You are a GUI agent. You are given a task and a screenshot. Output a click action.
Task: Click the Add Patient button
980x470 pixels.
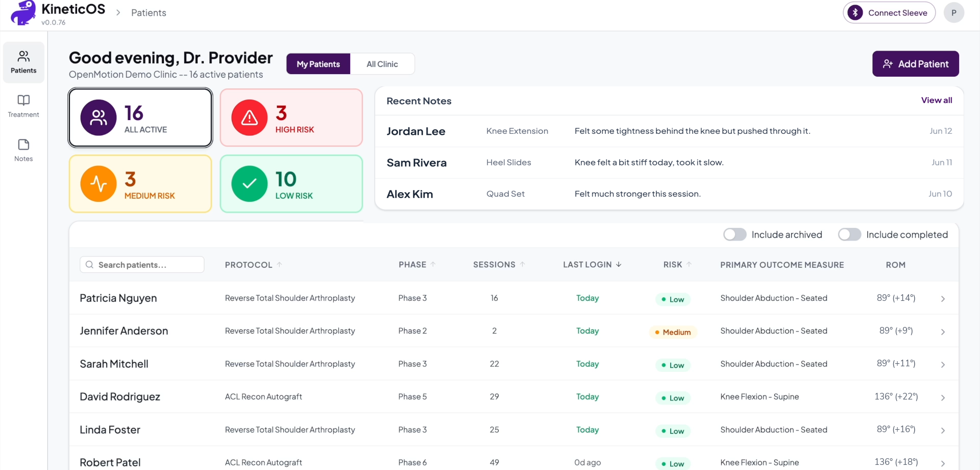pos(916,64)
